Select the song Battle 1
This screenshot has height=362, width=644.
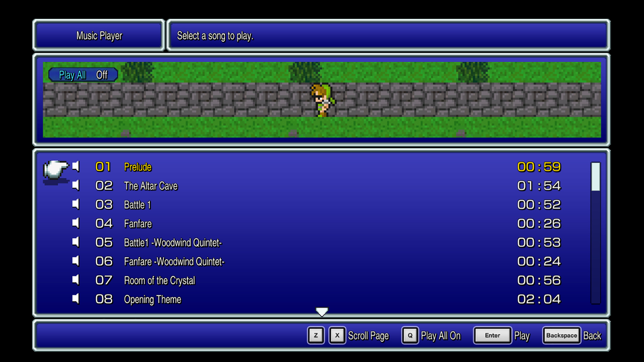pyautogui.click(x=138, y=205)
